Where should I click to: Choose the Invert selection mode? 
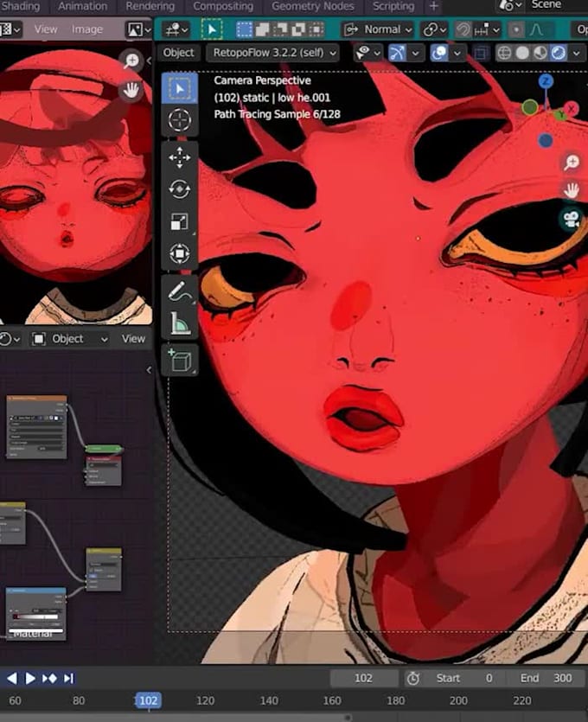click(x=298, y=30)
